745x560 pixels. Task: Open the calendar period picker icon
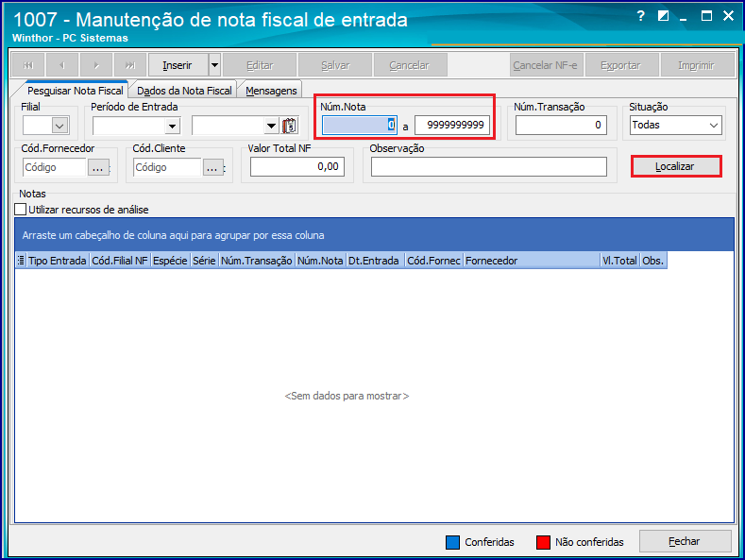[x=289, y=126]
